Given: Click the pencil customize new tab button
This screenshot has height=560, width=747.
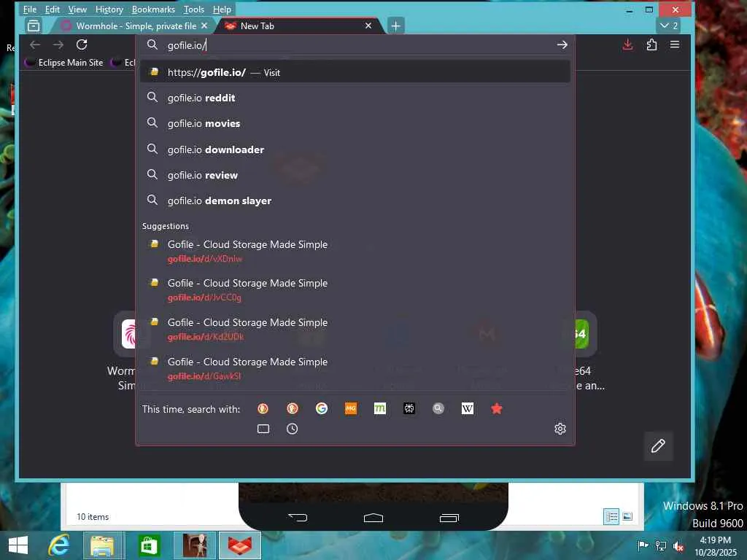Looking at the screenshot, I should tap(659, 446).
